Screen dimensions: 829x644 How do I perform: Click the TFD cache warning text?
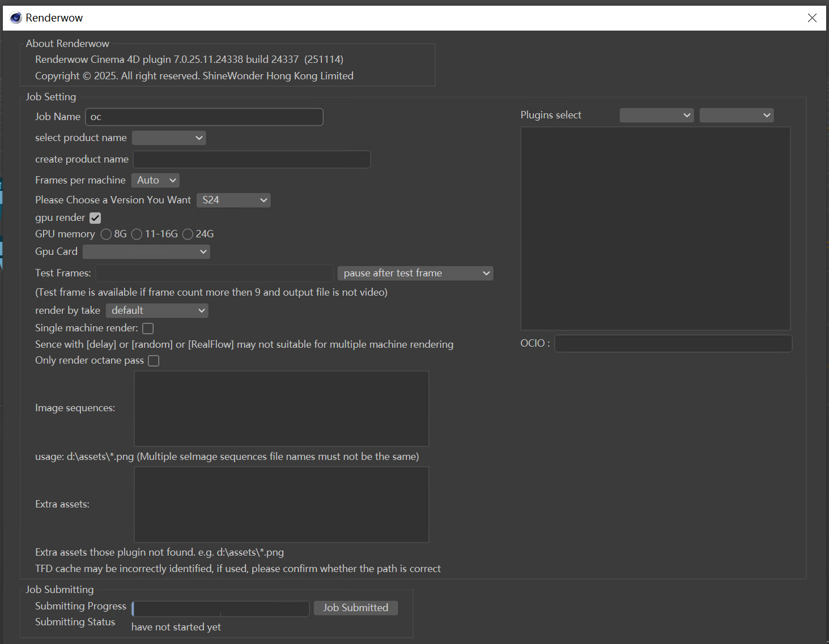tap(238, 569)
